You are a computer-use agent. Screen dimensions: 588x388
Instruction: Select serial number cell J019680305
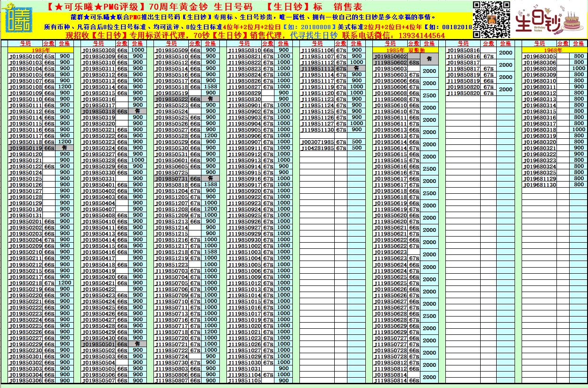pyautogui.click(x=540, y=56)
